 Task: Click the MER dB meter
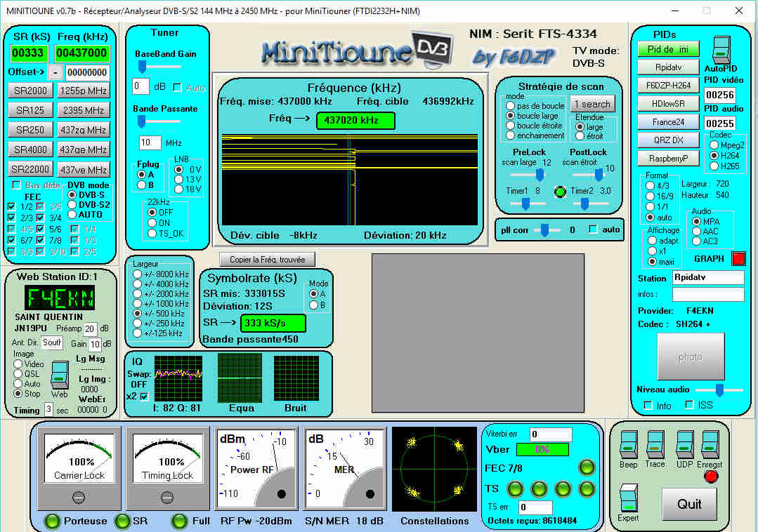click(344, 468)
